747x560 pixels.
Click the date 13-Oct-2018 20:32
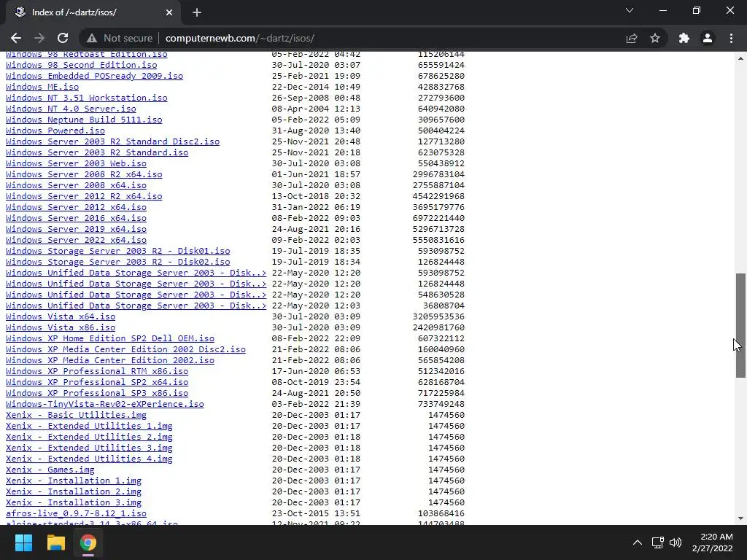tap(316, 196)
